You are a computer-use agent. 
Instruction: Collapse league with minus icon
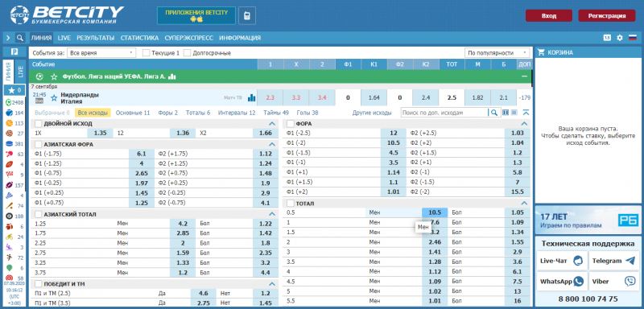[525, 76]
